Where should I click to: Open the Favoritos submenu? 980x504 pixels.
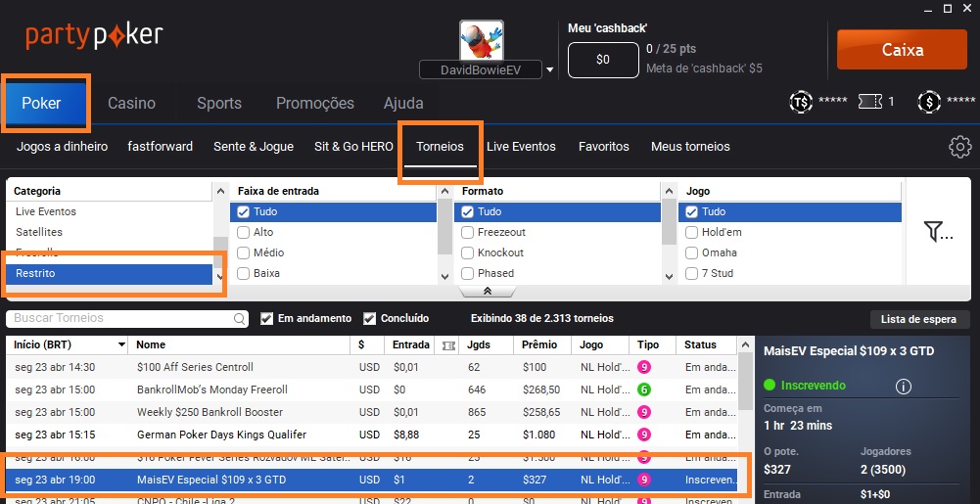[x=604, y=147]
